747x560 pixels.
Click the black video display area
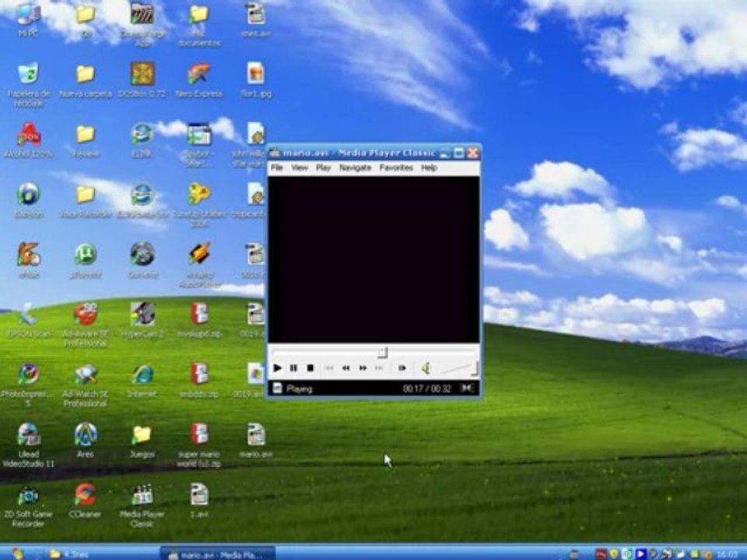point(373,259)
